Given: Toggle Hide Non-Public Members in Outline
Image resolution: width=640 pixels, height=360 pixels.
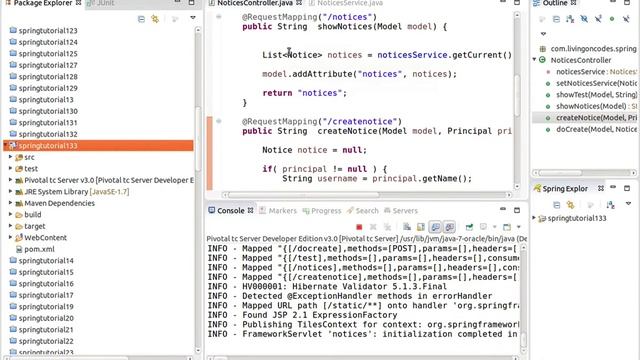Looking at the screenshot, I should click(x=612, y=19).
